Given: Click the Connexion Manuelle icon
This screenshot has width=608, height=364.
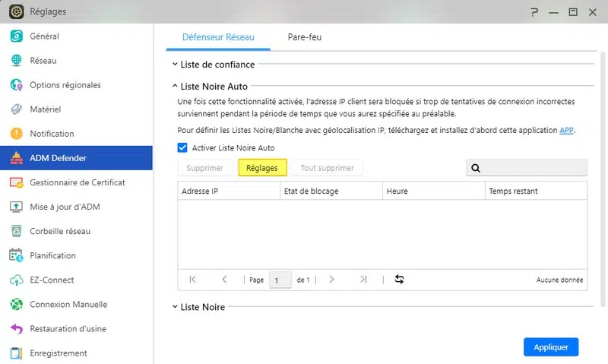Looking at the screenshot, I should 16,304.
